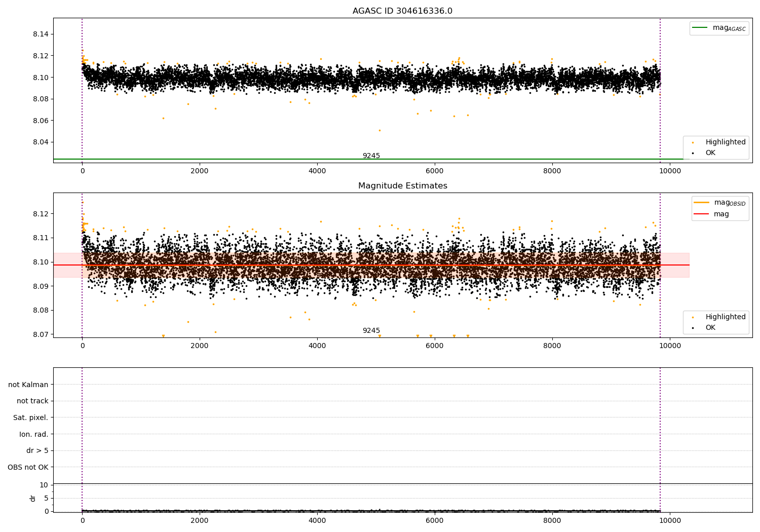Select the 9245 label in top plot
Image resolution: width=760 pixels, height=532 pixels.
click(x=371, y=156)
